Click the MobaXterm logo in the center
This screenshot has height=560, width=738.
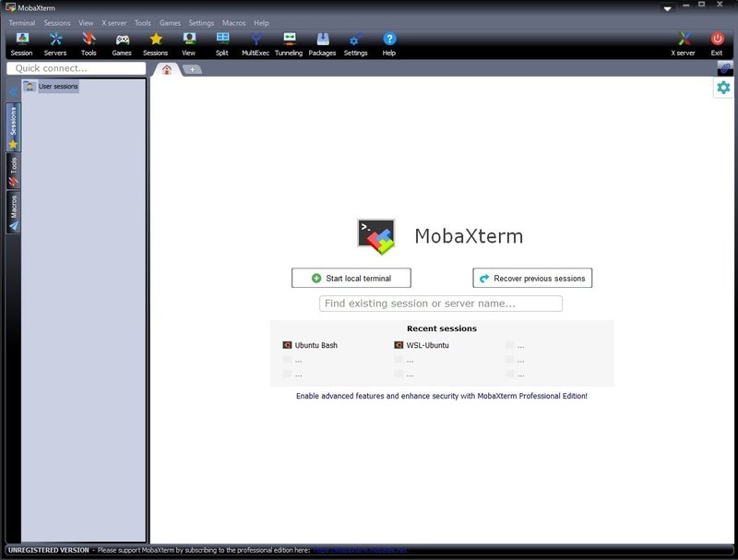click(x=376, y=236)
